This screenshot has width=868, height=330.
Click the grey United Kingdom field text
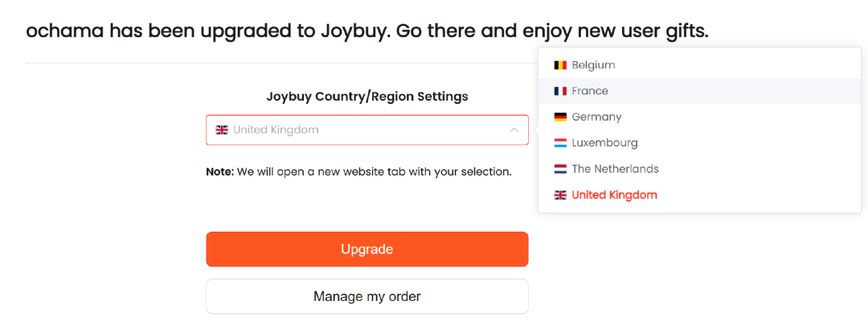pos(276,130)
